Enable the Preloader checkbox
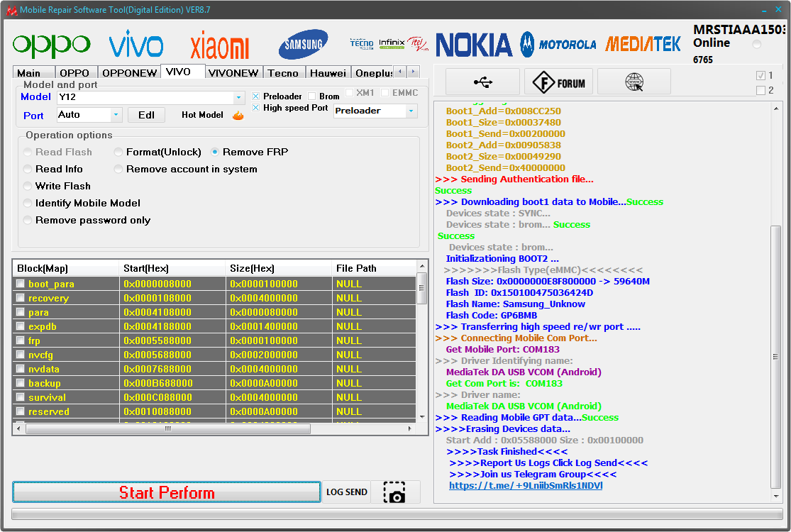 (x=256, y=96)
